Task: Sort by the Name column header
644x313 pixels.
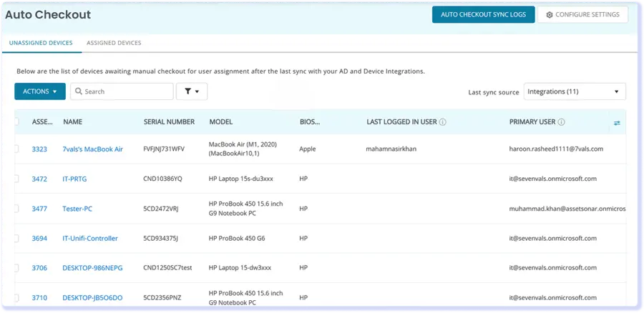Action: pos(73,121)
